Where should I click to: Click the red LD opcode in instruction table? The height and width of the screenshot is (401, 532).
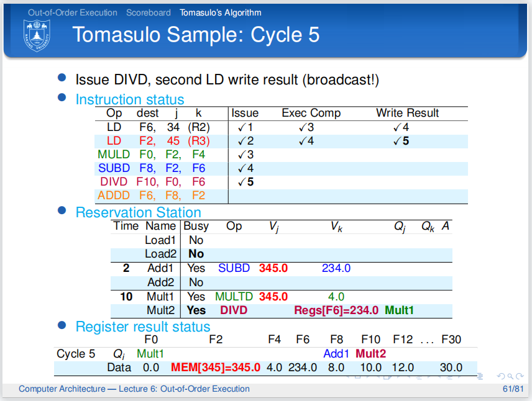114,141
